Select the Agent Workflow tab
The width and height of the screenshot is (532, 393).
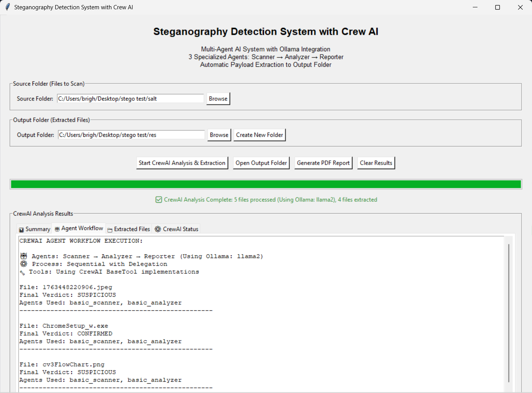pos(79,228)
